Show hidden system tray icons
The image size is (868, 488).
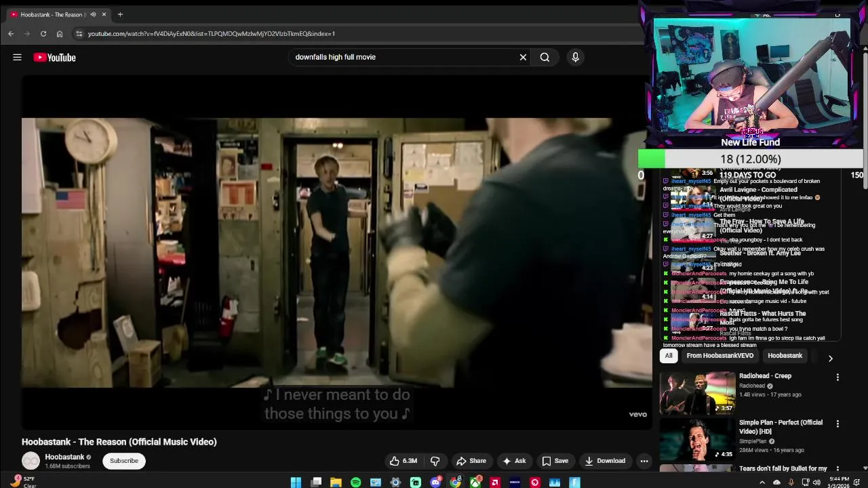[x=762, y=483]
